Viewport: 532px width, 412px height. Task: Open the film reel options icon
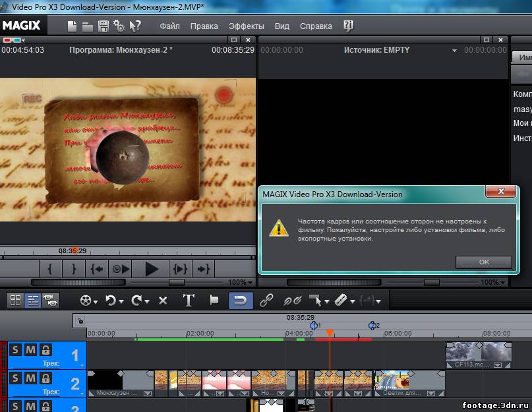86,301
